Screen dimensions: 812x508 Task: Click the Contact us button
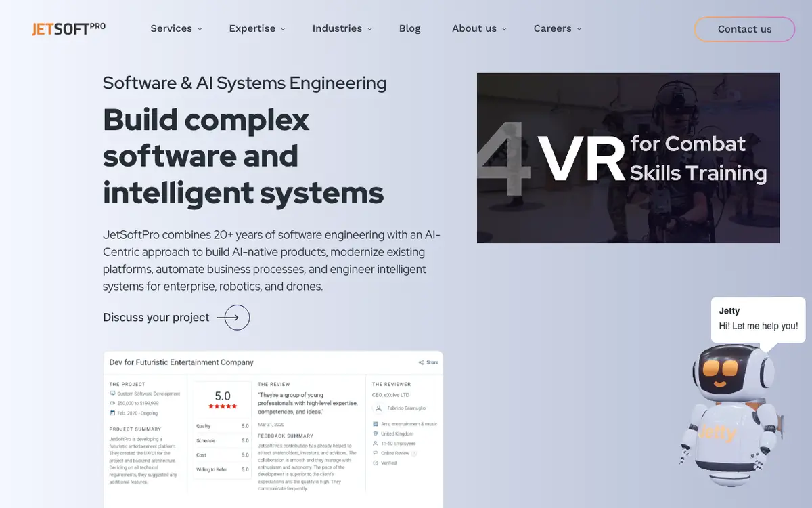(x=744, y=29)
